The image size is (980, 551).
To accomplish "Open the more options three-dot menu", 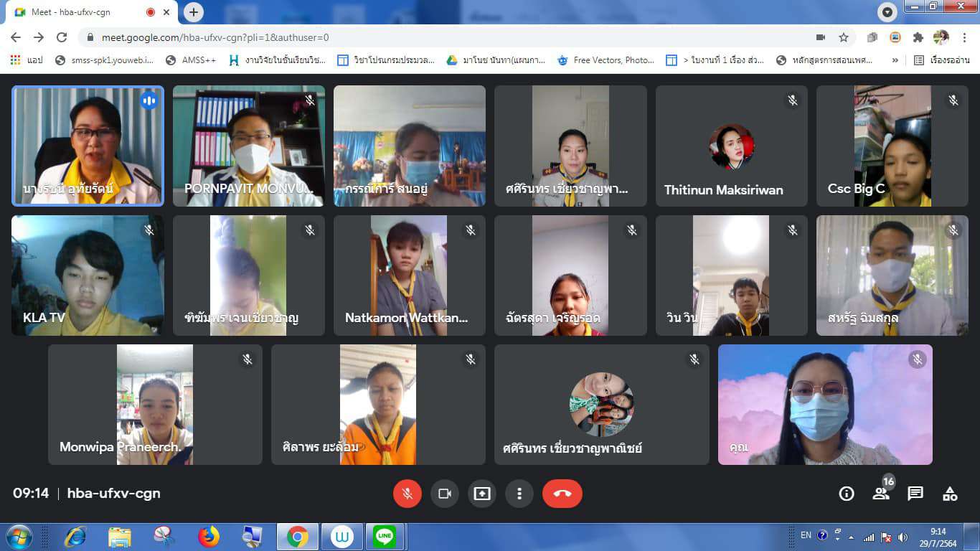I will pos(519,494).
